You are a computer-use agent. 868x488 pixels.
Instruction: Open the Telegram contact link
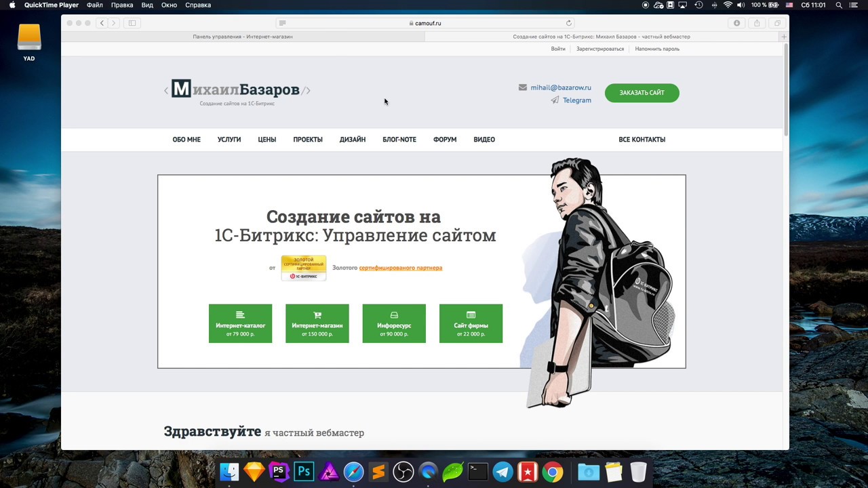click(577, 100)
